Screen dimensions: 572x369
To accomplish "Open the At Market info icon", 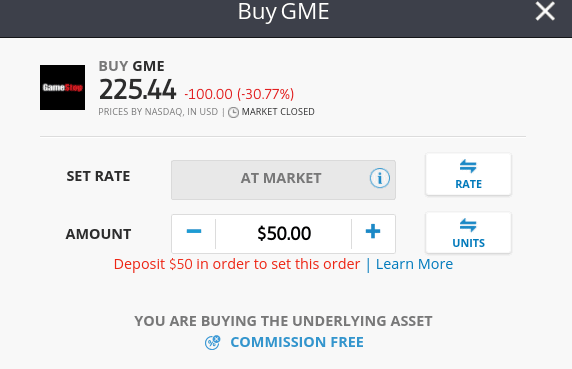I will coord(380,178).
